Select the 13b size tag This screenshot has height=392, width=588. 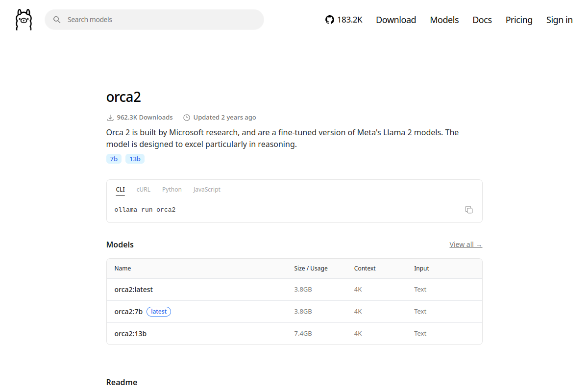tap(135, 159)
